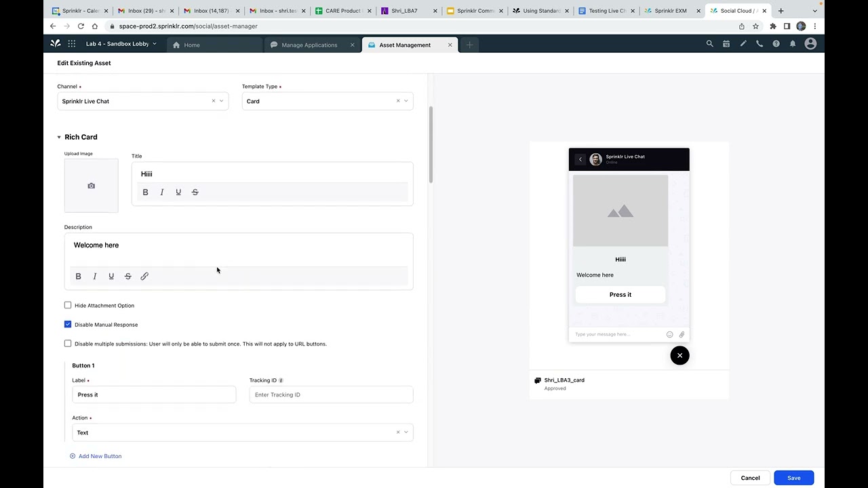Open Chrome tab search chevron
Image resolution: width=868 pixels, height=488 pixels.
815,11
